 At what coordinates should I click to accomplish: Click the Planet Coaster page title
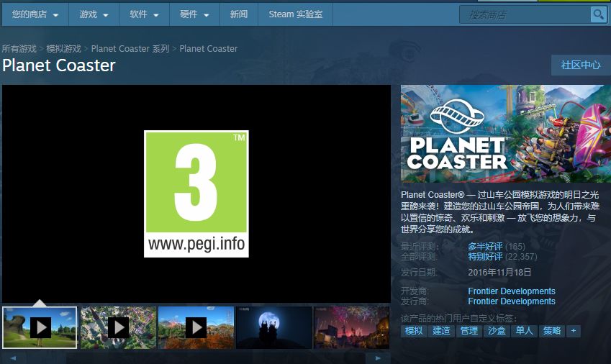(x=59, y=65)
